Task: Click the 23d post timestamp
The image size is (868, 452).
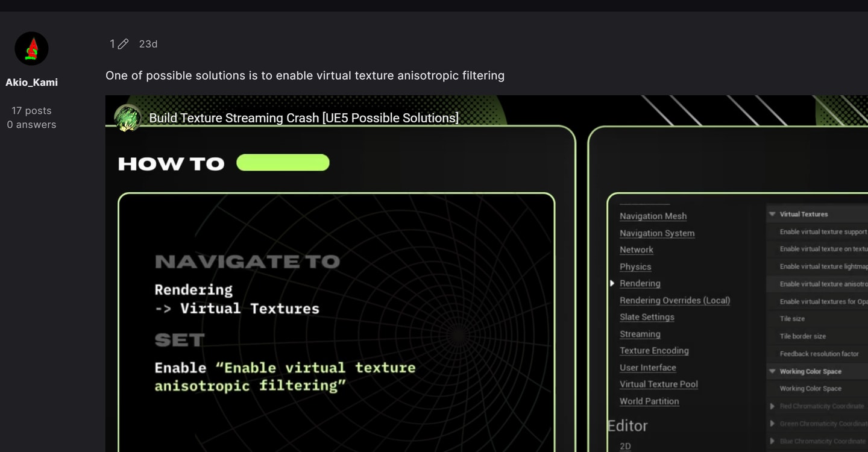Action: point(148,44)
